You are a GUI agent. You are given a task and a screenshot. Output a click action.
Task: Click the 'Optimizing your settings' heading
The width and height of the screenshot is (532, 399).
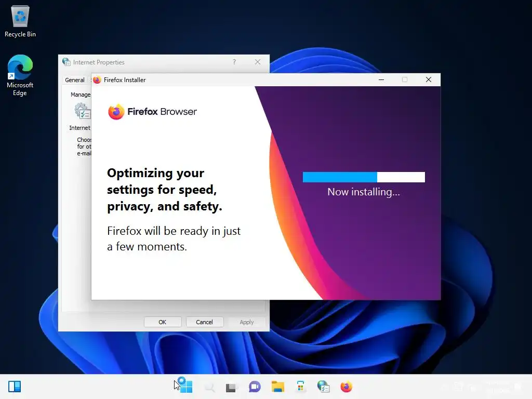tap(165, 190)
